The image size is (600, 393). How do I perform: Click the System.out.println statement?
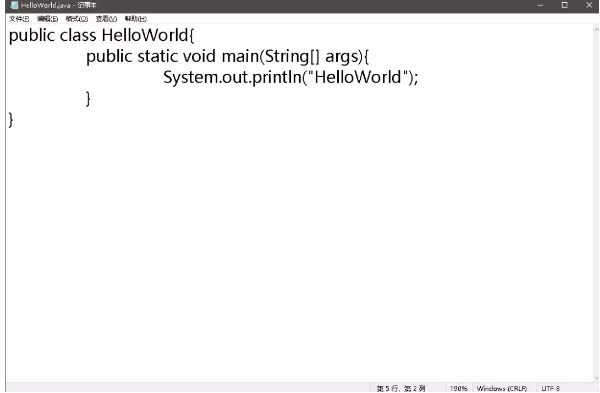[291, 77]
